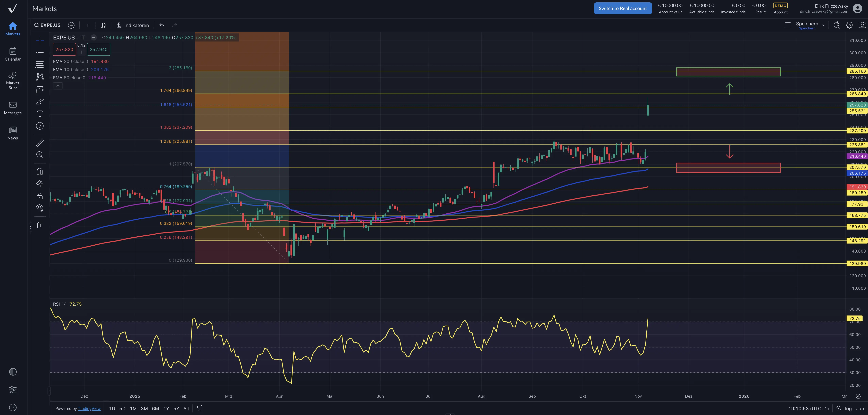Open the TradingView link
Screen dimensions: 868x415
coord(89,409)
